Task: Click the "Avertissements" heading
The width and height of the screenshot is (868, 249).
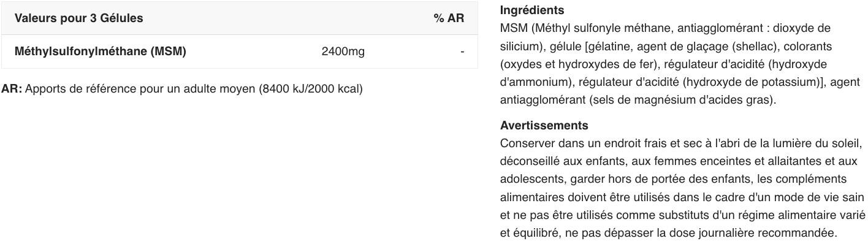Action: click(544, 126)
